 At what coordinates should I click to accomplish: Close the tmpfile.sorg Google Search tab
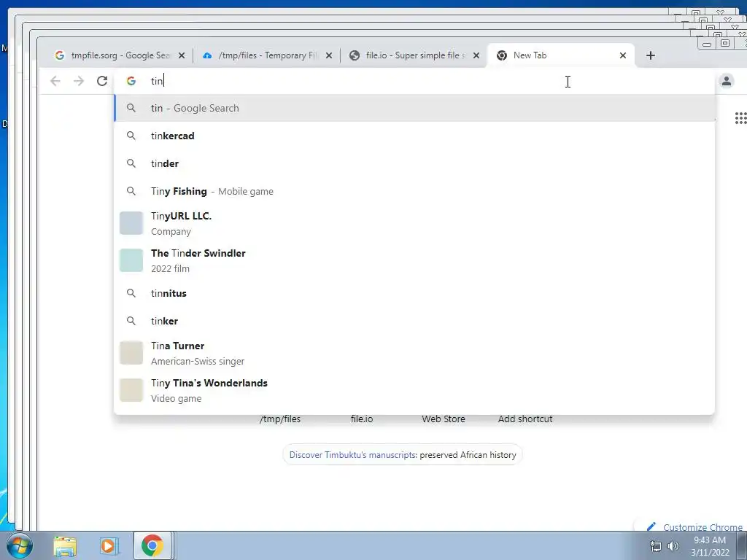[x=182, y=55]
